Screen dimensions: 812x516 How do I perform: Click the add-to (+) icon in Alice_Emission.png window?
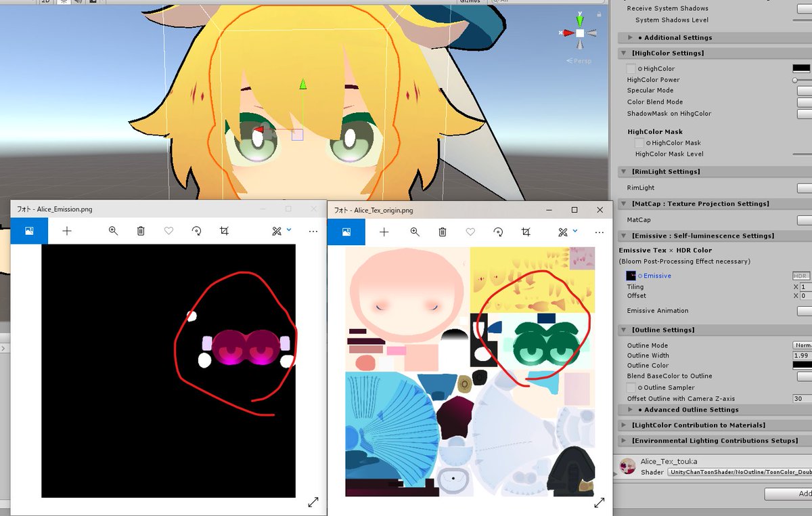click(x=67, y=231)
